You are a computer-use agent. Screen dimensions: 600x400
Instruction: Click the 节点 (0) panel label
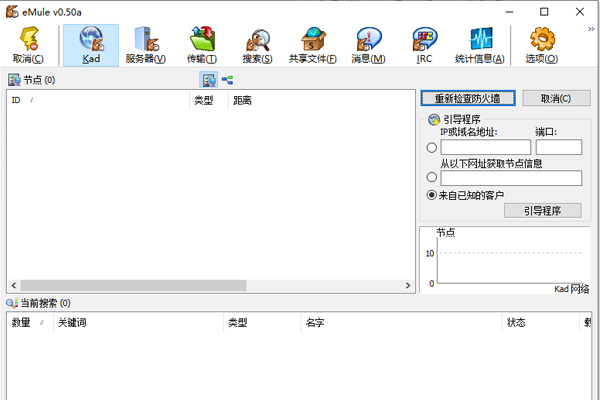(39, 80)
